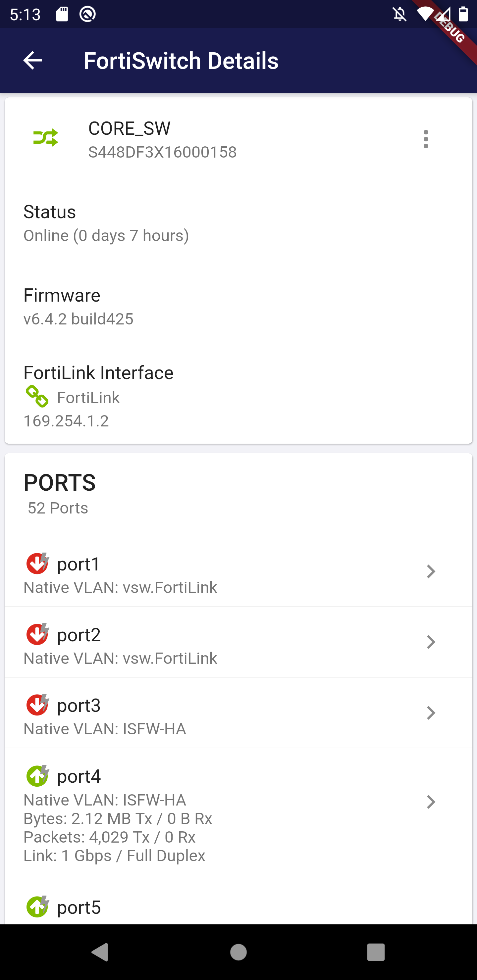Tap the red down status icon of port2

(x=37, y=634)
